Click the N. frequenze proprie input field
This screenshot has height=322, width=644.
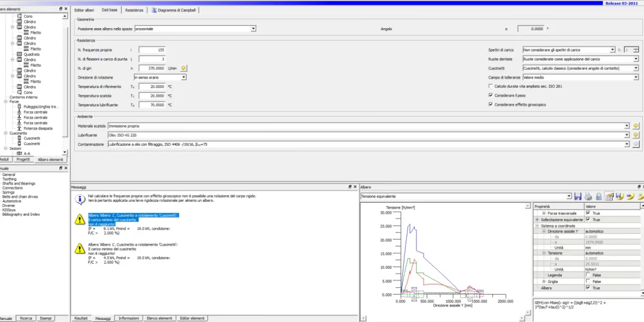[152, 50]
